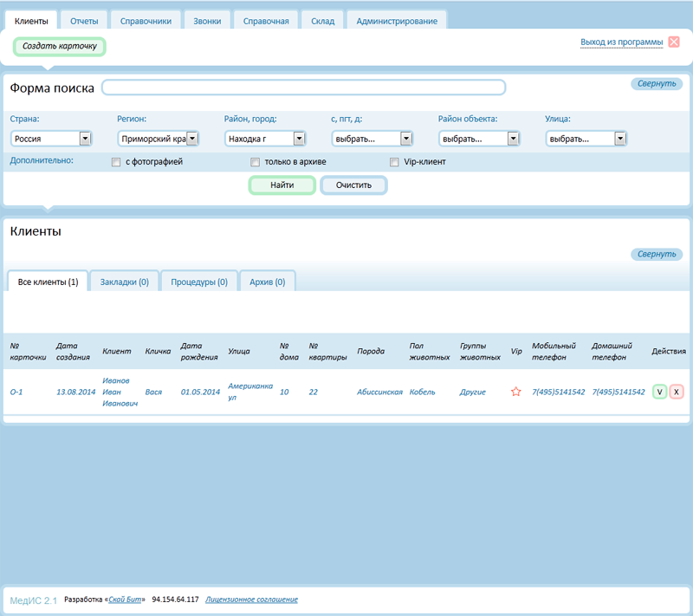Click the Создать карточку button

[59, 46]
